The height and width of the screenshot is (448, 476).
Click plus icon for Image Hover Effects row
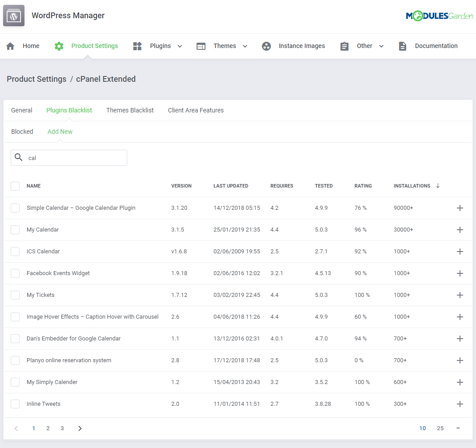click(x=460, y=317)
